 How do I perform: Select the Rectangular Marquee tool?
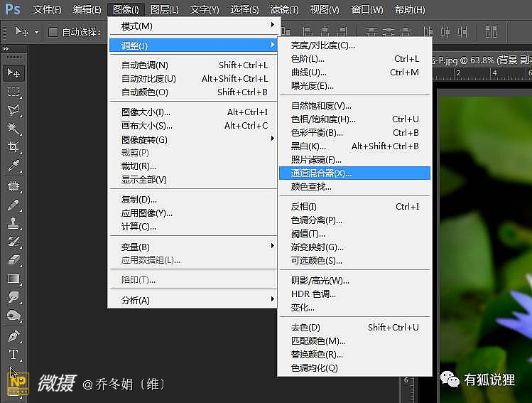(x=13, y=92)
